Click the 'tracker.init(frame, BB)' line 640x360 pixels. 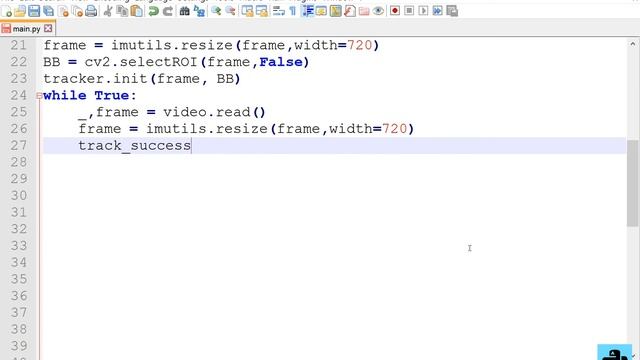point(142,79)
